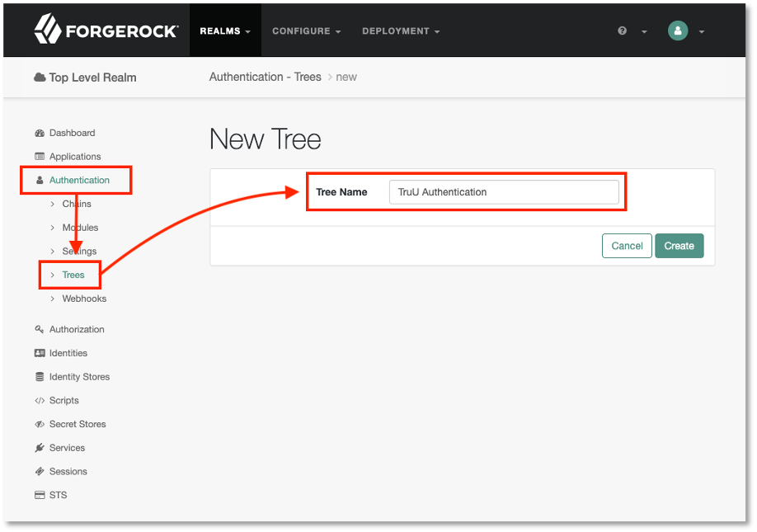Viewport: 757px width, 532px height.
Task: Open Secret Stores section
Action: tap(78, 424)
